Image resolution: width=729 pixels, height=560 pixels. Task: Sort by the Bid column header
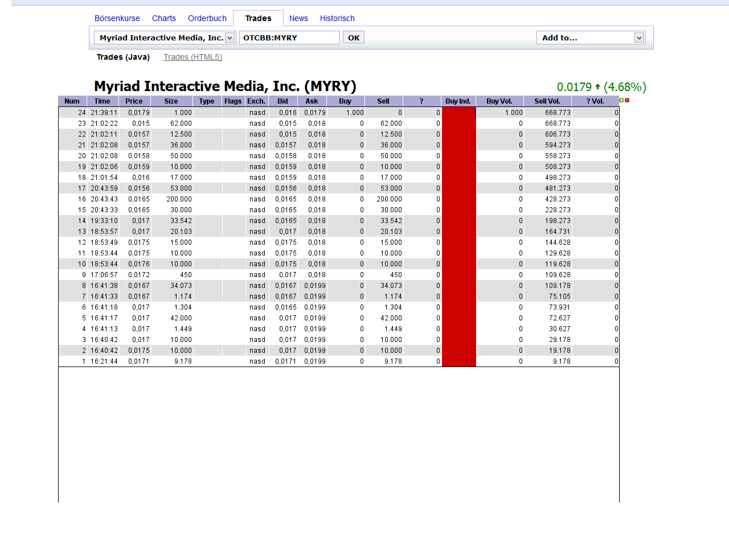coord(282,101)
